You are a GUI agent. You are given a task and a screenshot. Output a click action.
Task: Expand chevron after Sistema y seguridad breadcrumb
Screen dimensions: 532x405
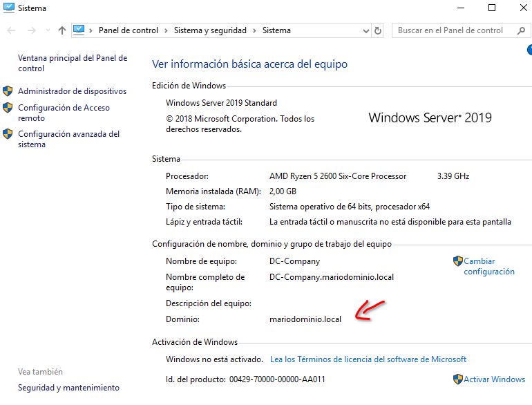click(x=254, y=30)
